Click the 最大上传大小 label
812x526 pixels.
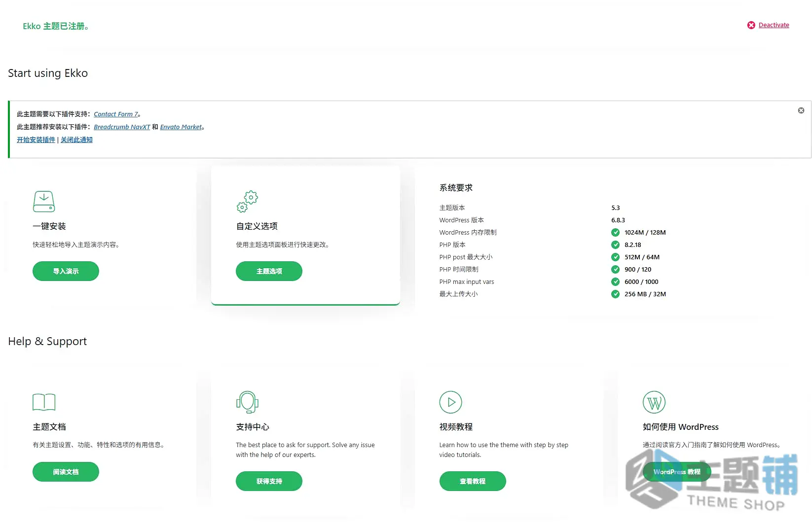click(x=458, y=294)
